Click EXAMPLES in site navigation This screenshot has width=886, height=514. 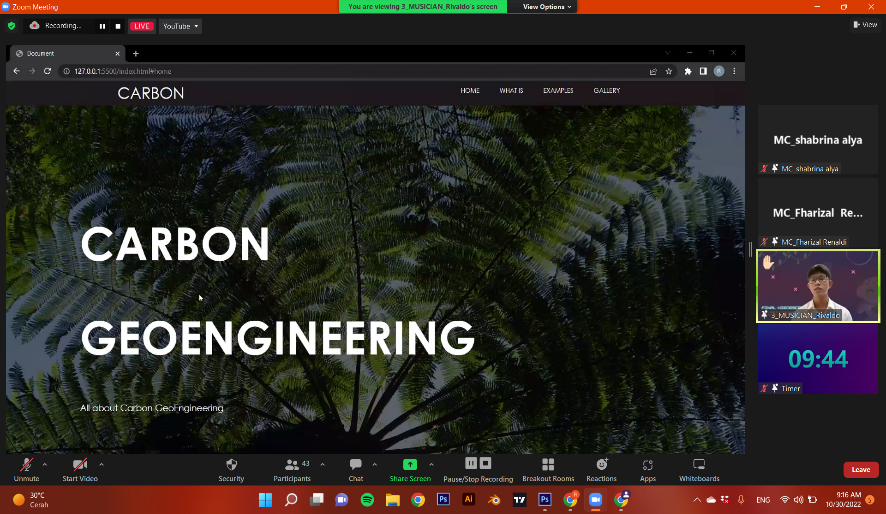(x=558, y=90)
